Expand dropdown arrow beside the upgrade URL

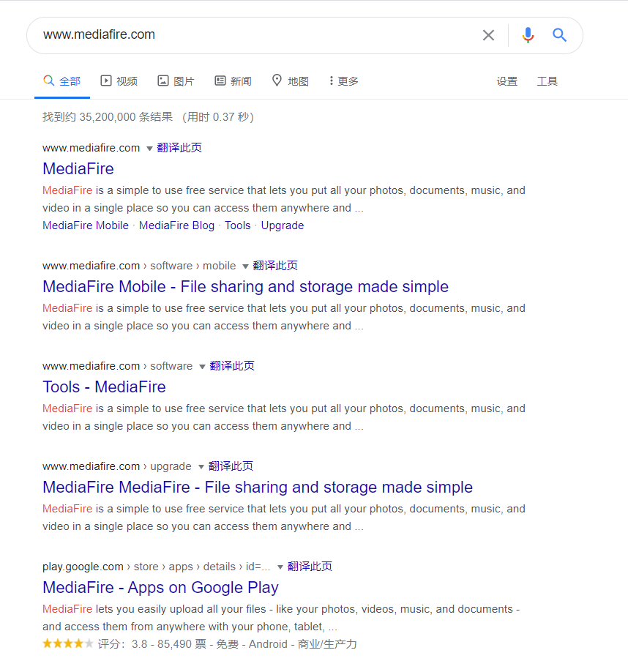click(x=201, y=467)
